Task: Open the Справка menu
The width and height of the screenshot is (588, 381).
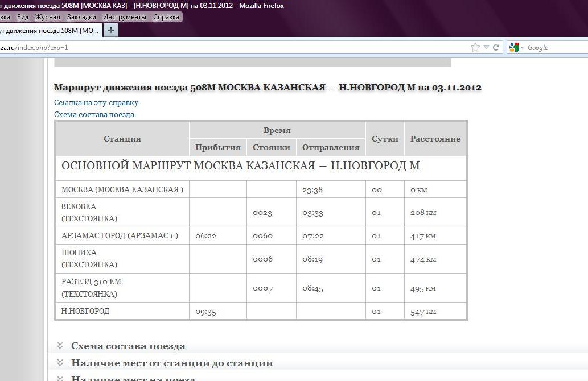Action: pyautogui.click(x=166, y=17)
